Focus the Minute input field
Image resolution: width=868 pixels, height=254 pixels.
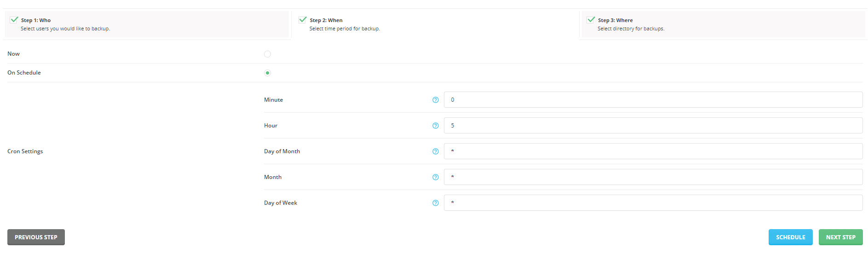(653, 100)
